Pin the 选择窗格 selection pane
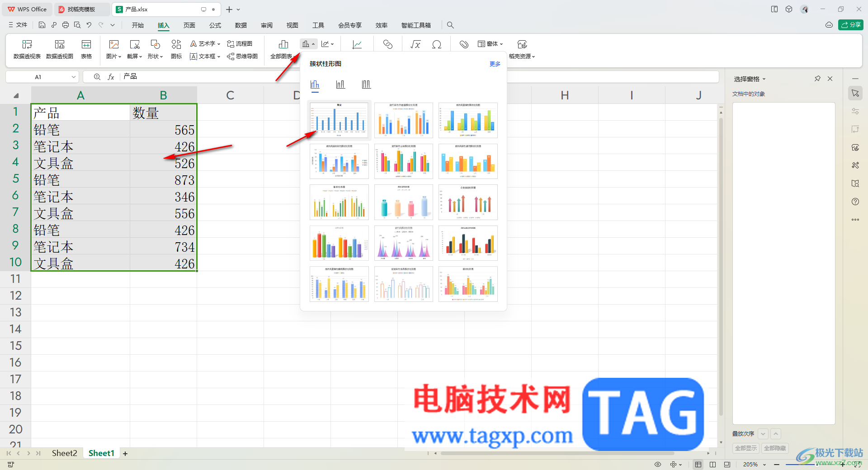Screen dimensions: 868x470 pos(817,79)
